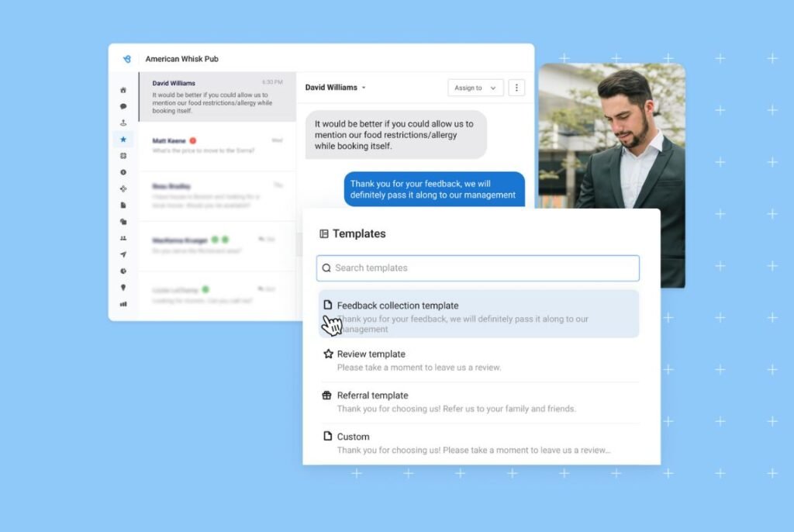Viewport: 794px width, 532px height.
Task: Click the Templates panel header icon
Action: point(323,233)
